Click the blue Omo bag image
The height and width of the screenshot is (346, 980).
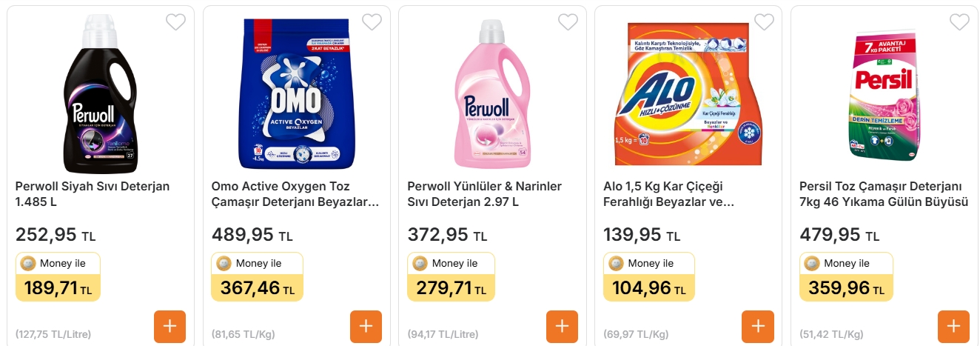pyautogui.click(x=297, y=93)
